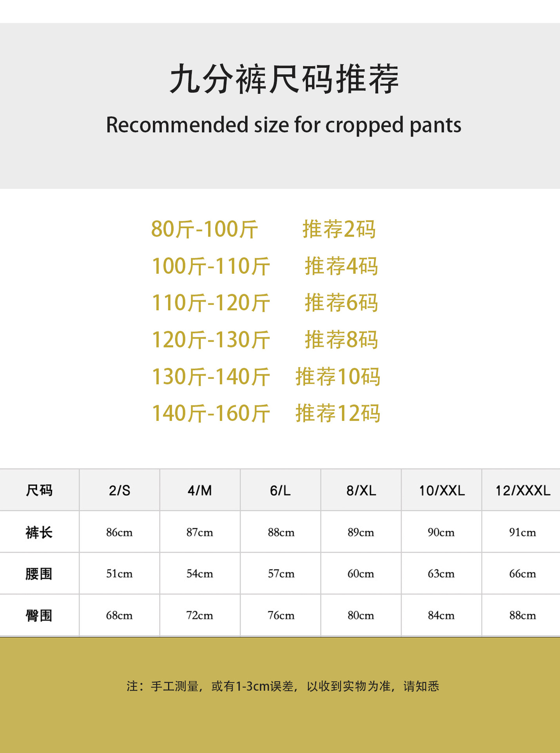Select the 2/S size column header
Viewport: 560px width, 753px height.
[x=120, y=490]
